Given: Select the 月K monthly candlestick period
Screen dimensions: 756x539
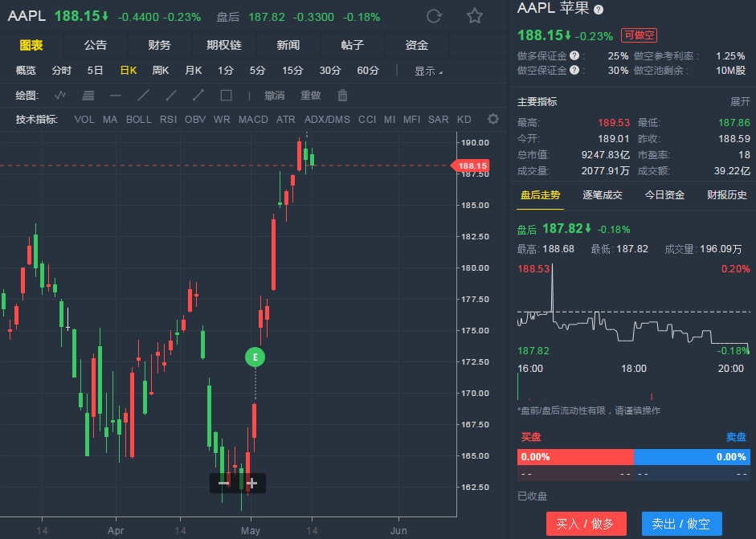Looking at the screenshot, I should point(194,71).
